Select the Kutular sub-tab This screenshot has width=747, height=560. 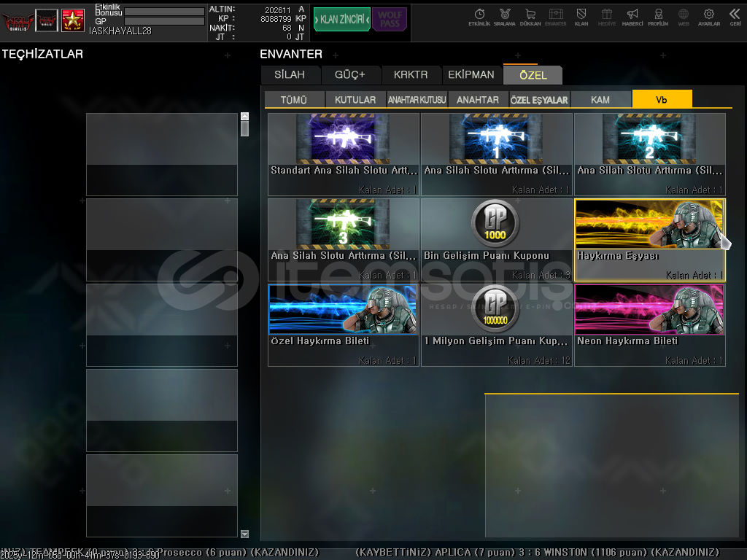(355, 100)
